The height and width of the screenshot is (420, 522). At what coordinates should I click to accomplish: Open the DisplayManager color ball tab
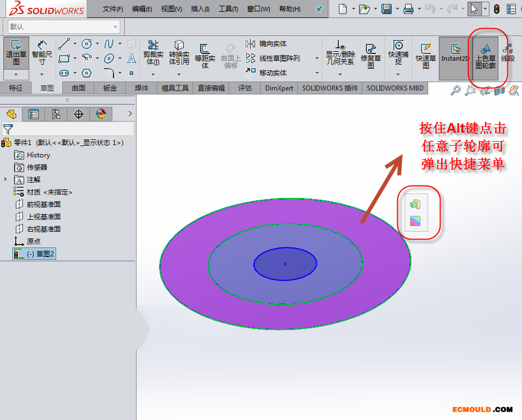coord(101,114)
